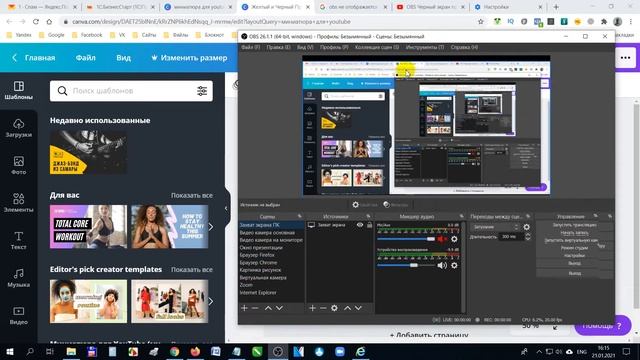
Task: Open OBS Правка menu
Action: [278, 47]
